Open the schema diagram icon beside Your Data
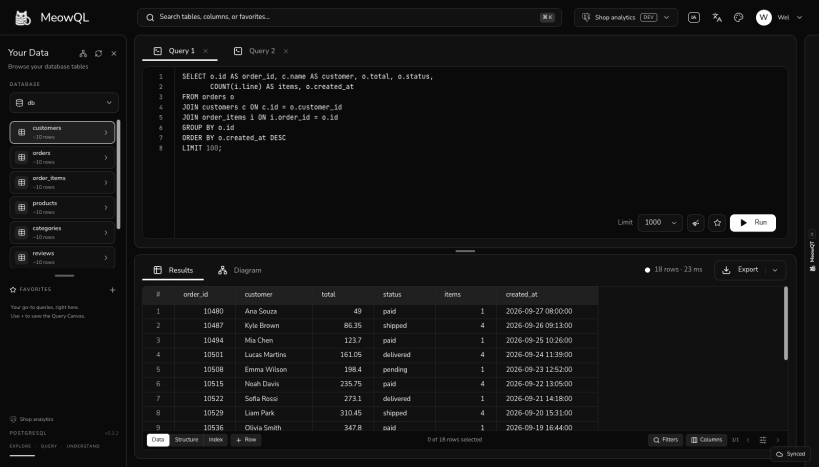819x467 pixels. [x=83, y=53]
